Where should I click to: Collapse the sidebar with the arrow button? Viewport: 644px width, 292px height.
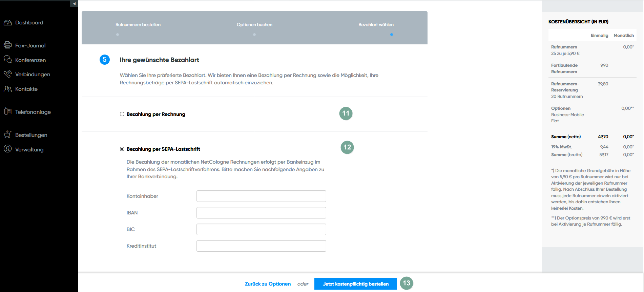coord(74,4)
